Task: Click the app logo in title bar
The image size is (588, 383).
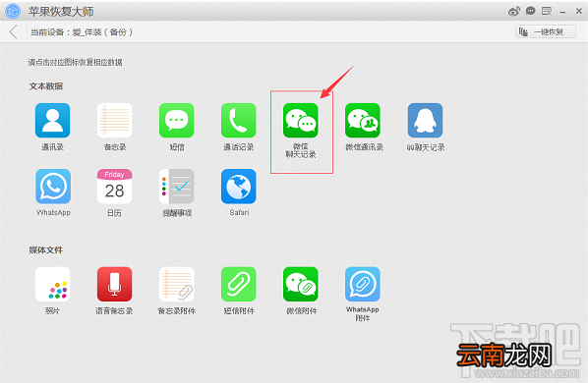Action: point(13,12)
